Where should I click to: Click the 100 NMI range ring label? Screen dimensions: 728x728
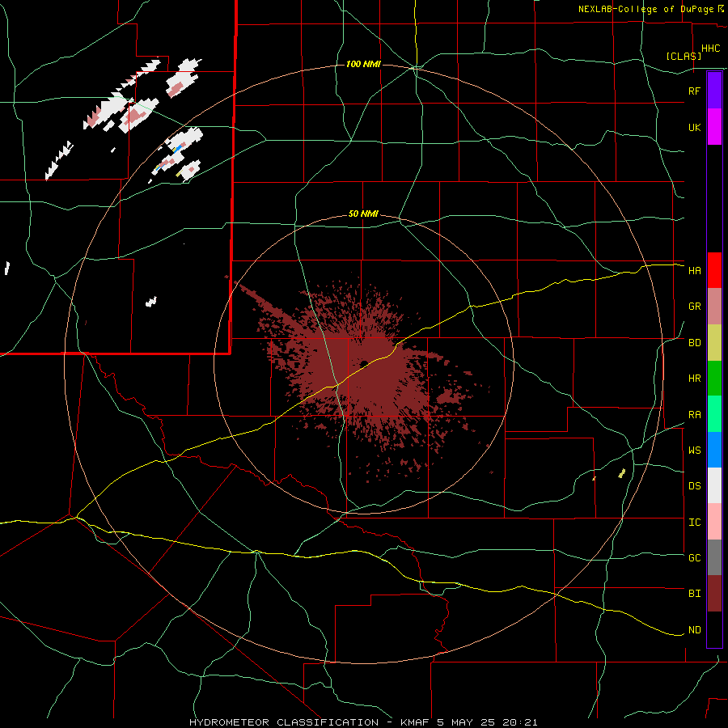[x=363, y=64]
